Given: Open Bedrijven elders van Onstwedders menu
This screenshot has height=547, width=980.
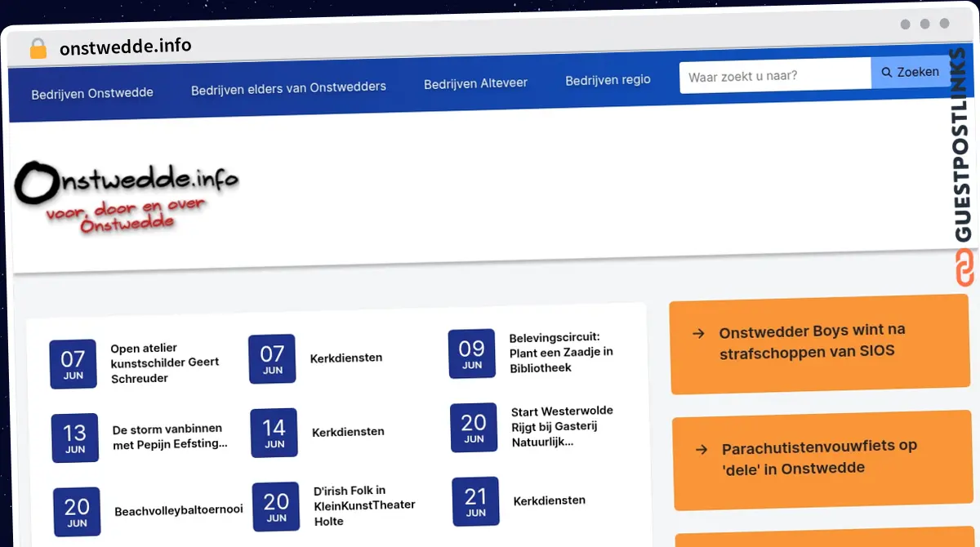Looking at the screenshot, I should 288,87.
